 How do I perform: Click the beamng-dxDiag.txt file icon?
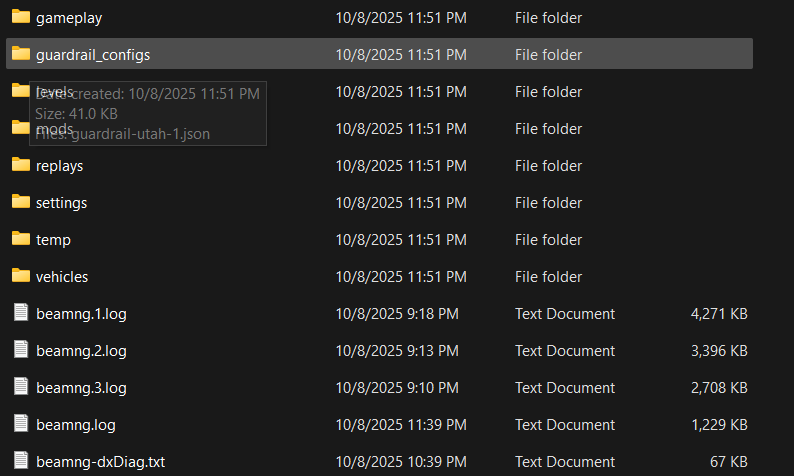click(x=21, y=461)
